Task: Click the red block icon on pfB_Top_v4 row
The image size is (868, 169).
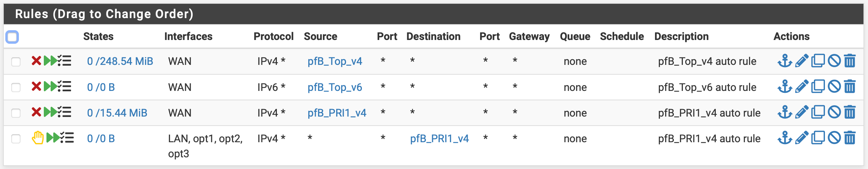Action: pyautogui.click(x=36, y=61)
